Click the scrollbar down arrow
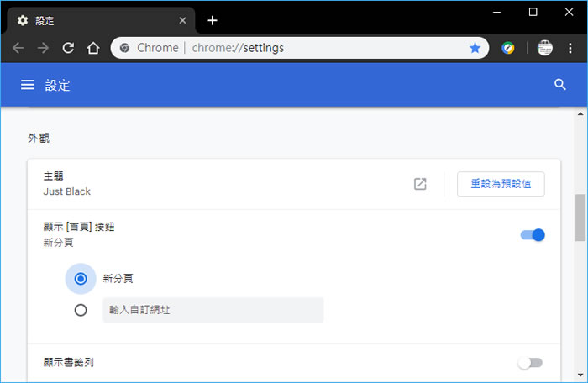588x383 pixels. (580, 375)
